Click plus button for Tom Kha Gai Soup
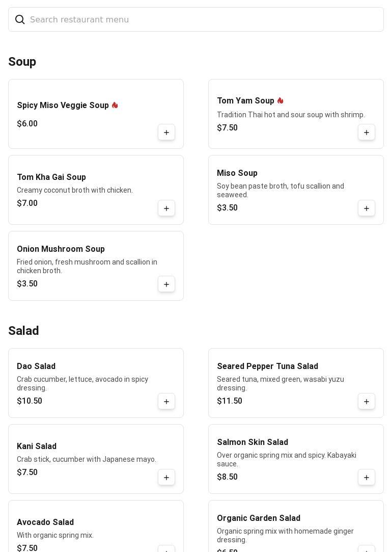 (x=166, y=208)
